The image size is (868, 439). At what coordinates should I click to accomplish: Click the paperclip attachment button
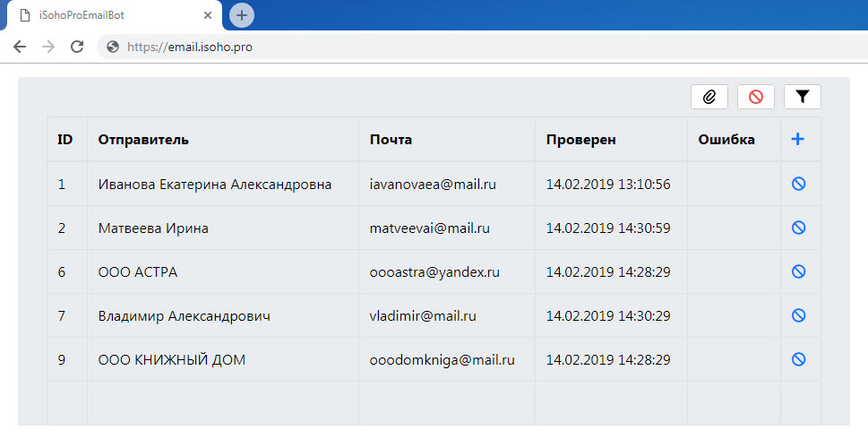click(709, 97)
